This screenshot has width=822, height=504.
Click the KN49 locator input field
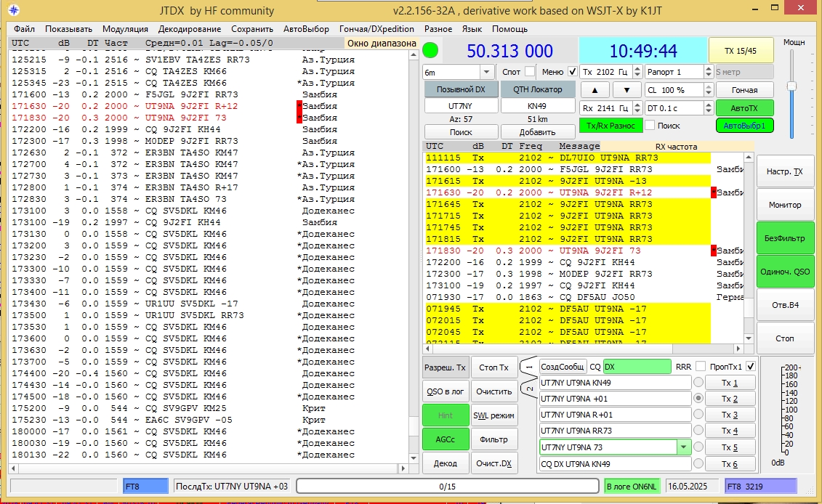(x=537, y=106)
